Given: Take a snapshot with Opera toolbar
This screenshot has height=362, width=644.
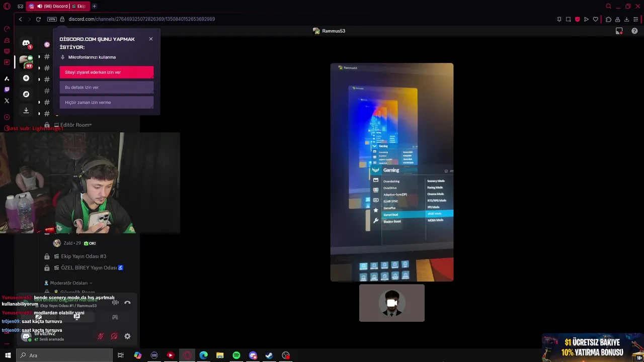Looking at the screenshot, I should (x=568, y=19).
